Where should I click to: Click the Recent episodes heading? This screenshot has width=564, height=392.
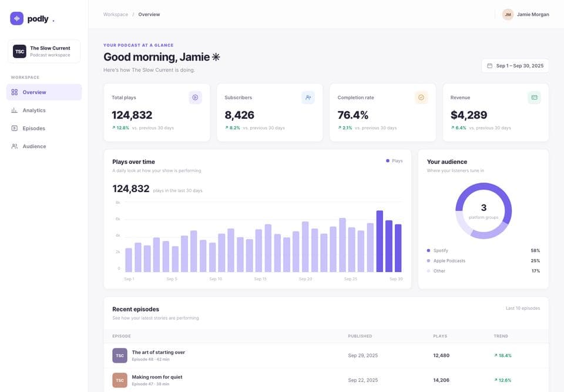tap(136, 309)
